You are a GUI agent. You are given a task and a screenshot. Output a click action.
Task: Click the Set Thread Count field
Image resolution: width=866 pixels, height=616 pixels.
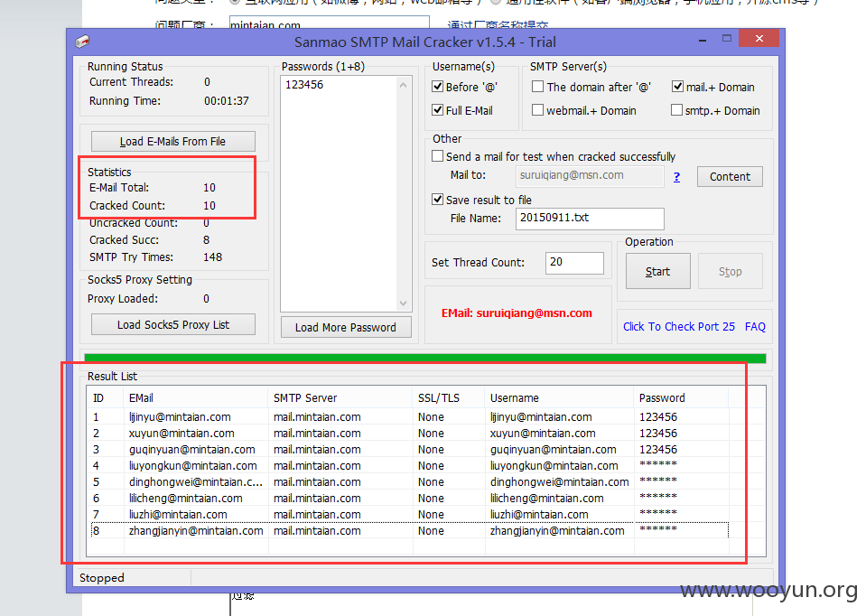(574, 263)
